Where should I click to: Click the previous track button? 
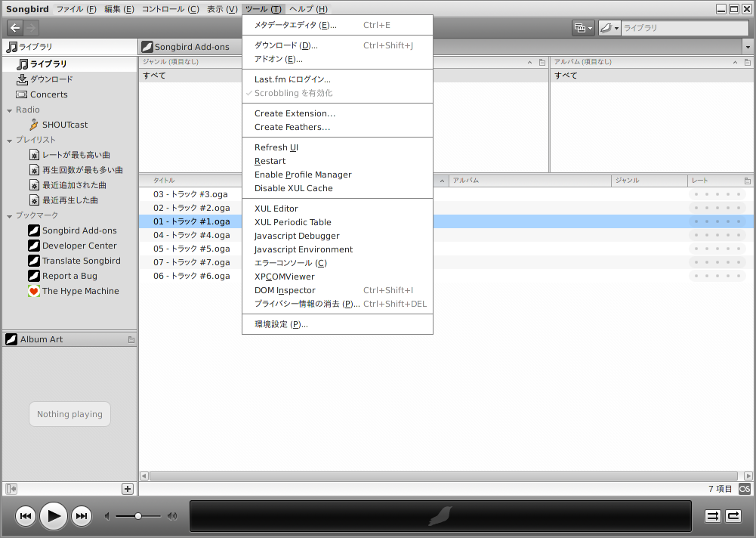tap(26, 516)
